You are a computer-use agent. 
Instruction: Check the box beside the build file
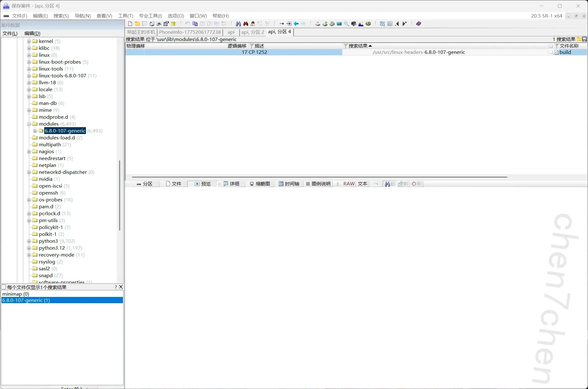click(x=551, y=52)
